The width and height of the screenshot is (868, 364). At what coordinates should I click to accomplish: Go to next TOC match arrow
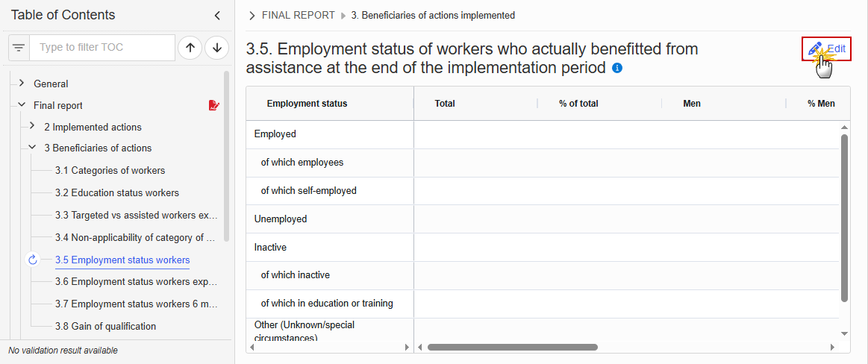point(217,48)
